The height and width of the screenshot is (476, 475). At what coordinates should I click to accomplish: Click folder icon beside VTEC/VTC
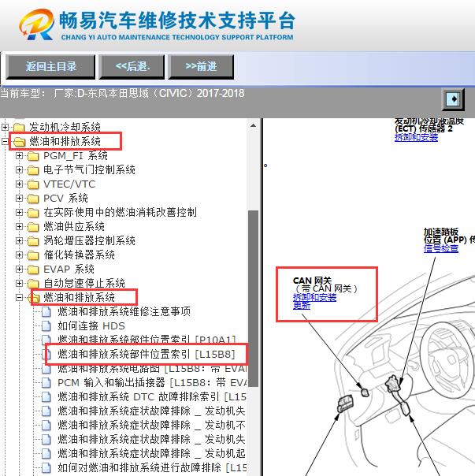coord(33,184)
